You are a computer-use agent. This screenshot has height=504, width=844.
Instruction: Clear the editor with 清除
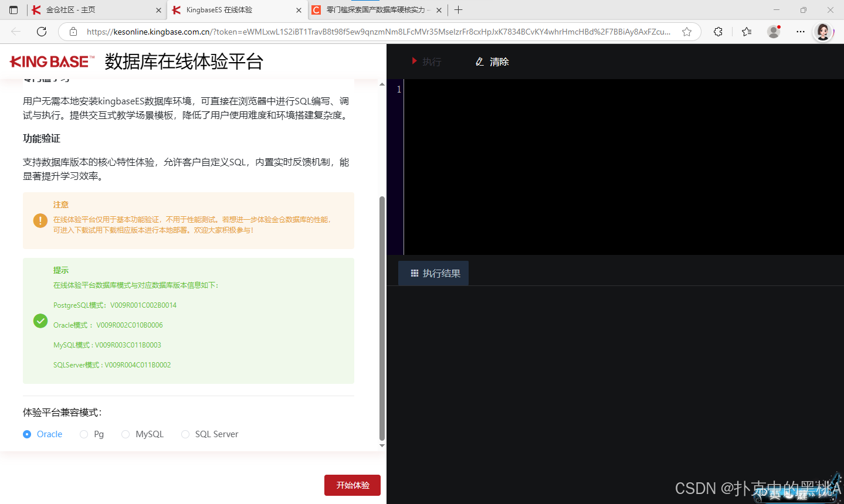coord(492,62)
